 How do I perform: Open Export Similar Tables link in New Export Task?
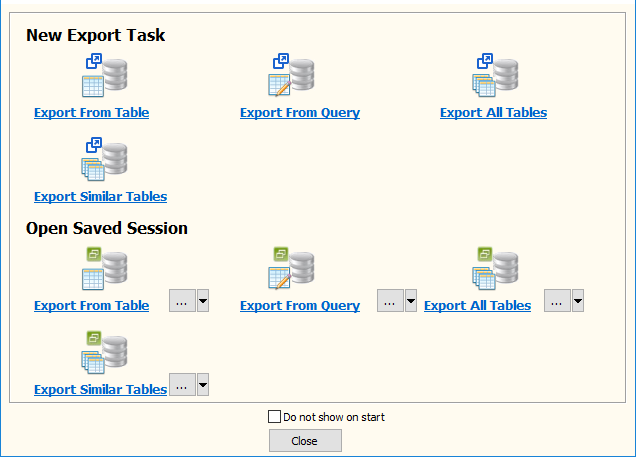101,196
